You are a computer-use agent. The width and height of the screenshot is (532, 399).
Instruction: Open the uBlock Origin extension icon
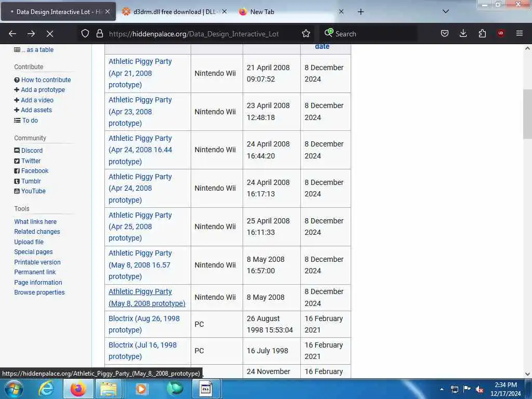click(501, 34)
